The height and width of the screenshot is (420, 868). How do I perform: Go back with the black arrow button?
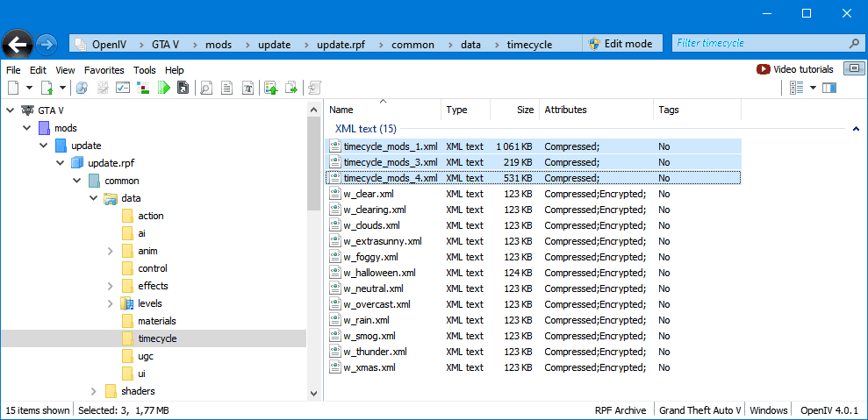point(17,45)
